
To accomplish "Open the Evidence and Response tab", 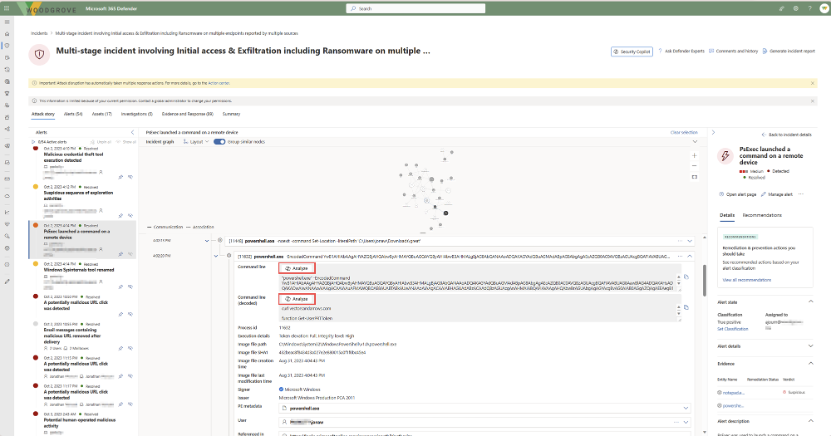I will pyautogui.click(x=187, y=114).
